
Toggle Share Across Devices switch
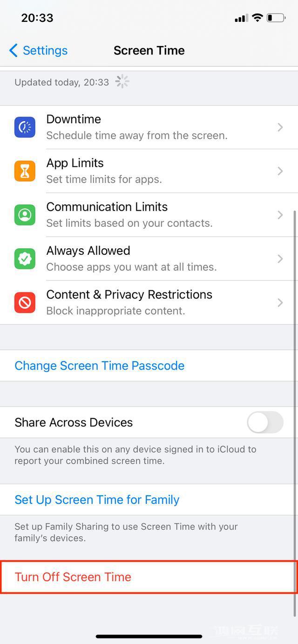[265, 422]
